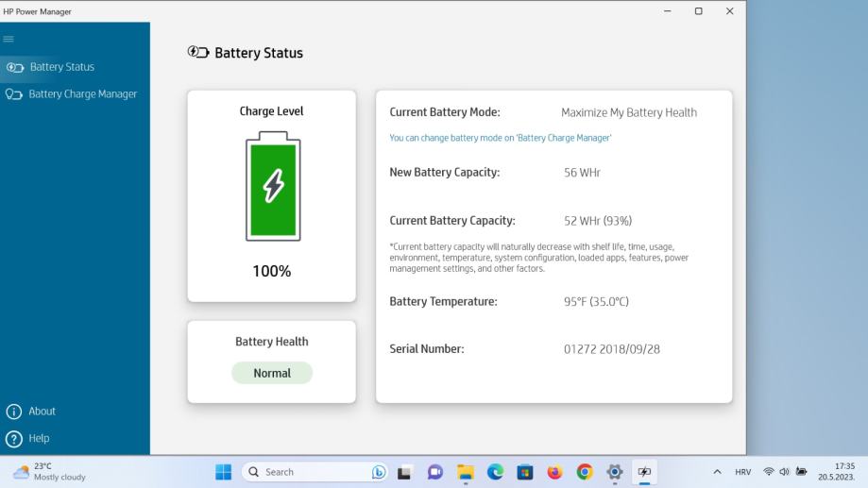Screen dimensions: 868x488
Task: Click the Help question mark icon
Action: 14,439
